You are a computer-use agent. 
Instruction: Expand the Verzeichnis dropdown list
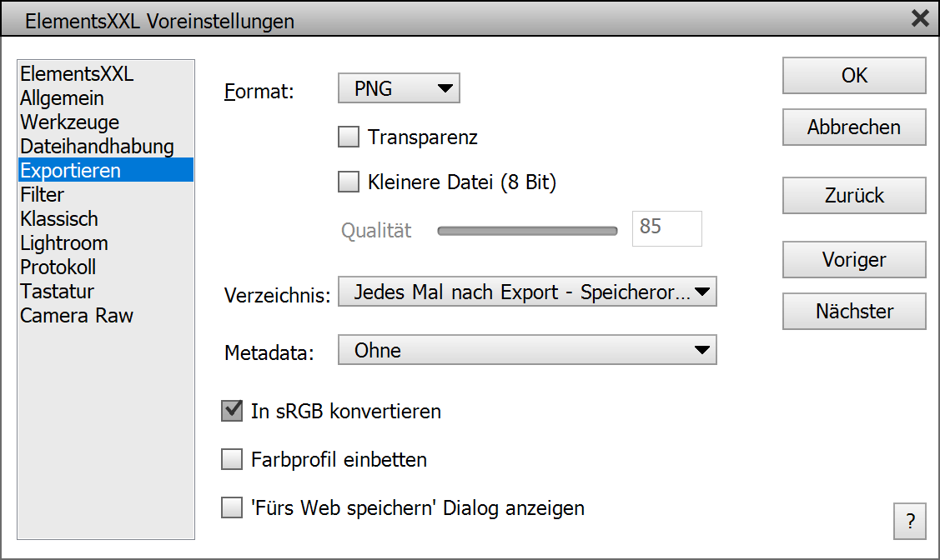tap(527, 292)
